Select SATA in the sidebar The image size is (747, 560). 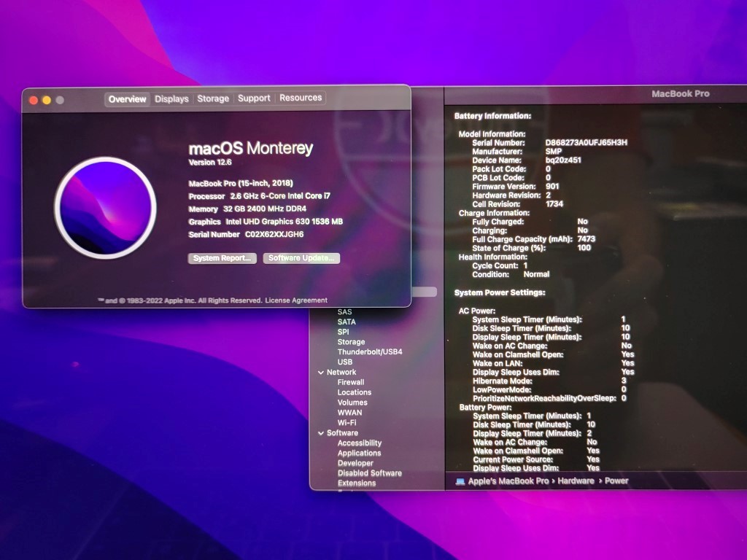[x=347, y=322]
